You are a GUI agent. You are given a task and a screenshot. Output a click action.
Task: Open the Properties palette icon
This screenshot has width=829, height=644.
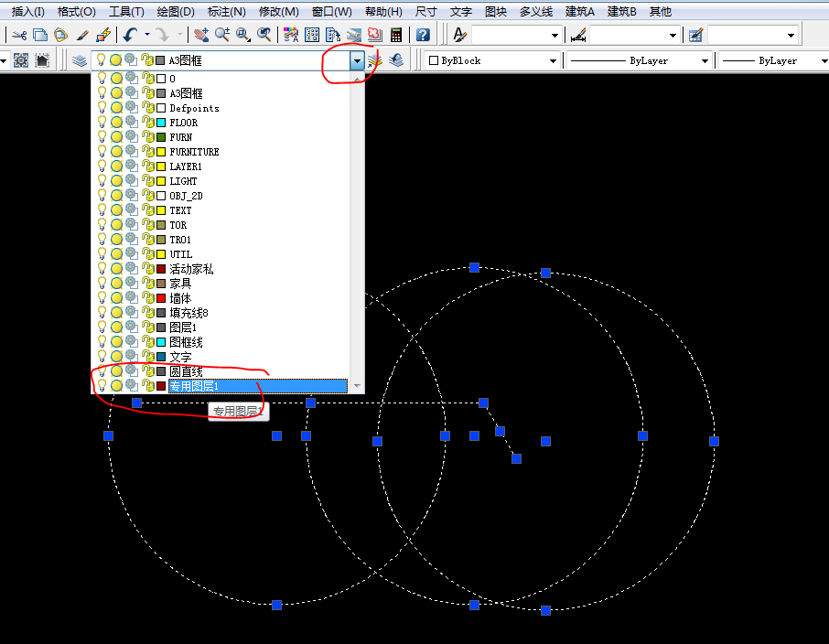tap(291, 36)
